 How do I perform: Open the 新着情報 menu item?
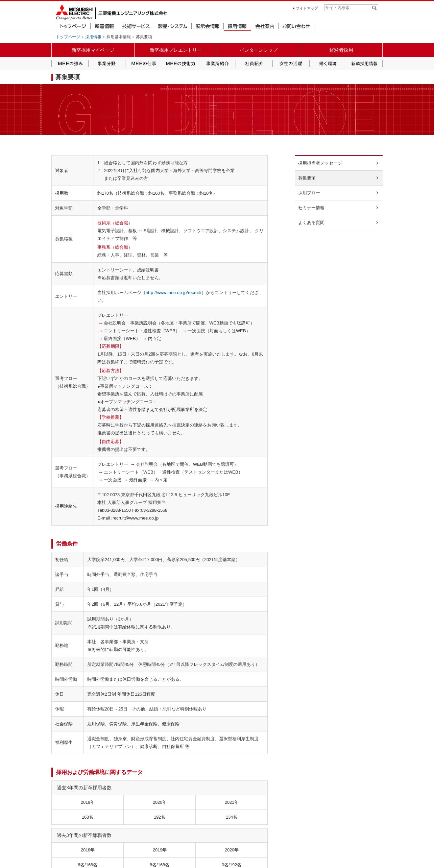click(104, 26)
